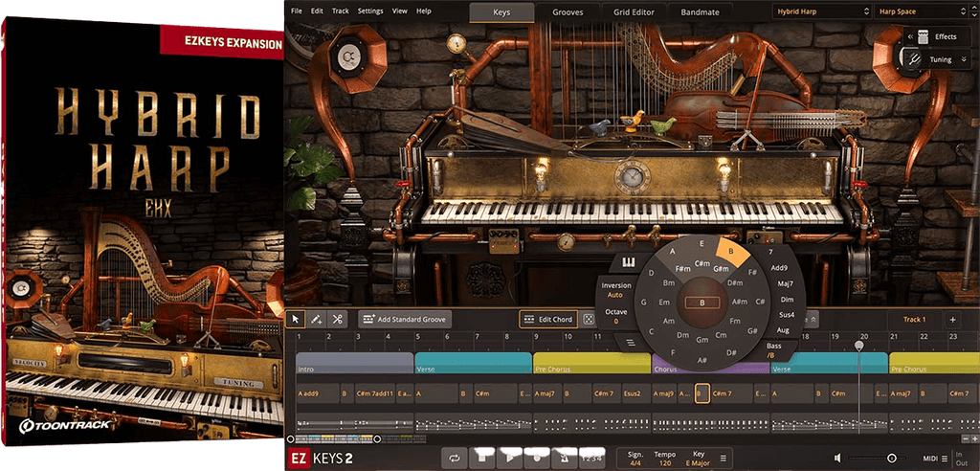Viewport: 980px width, 471px height.
Task: Click the Bass /B selector
Action: pos(774,350)
